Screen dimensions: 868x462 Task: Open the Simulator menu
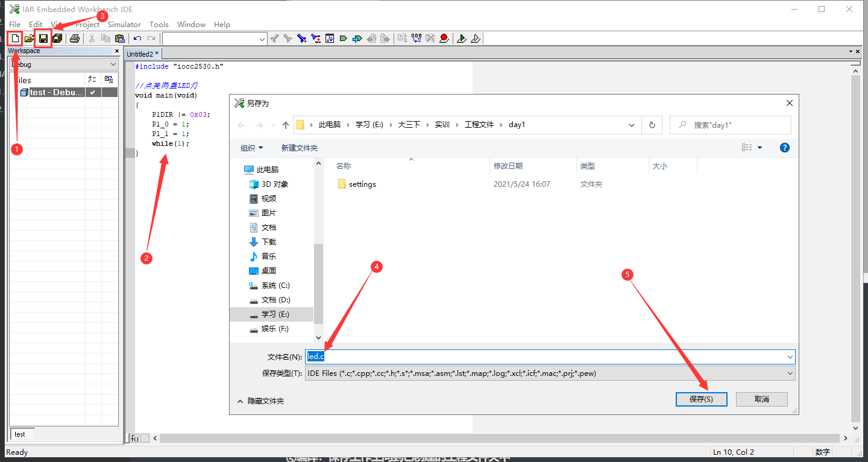tap(124, 25)
